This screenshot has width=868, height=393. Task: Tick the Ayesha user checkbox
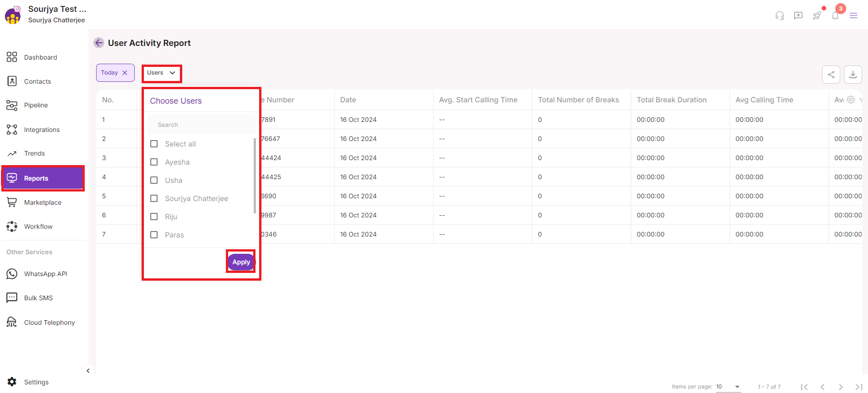point(154,162)
